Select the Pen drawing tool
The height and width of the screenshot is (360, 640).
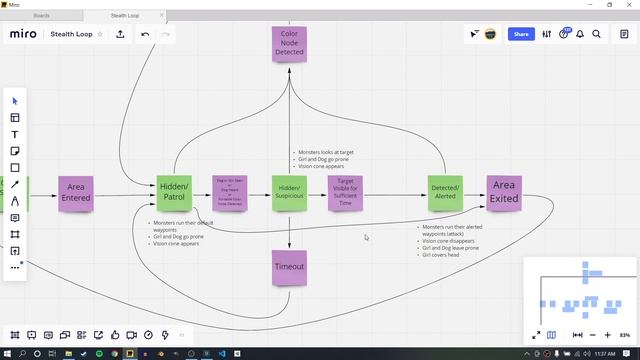tap(15, 201)
